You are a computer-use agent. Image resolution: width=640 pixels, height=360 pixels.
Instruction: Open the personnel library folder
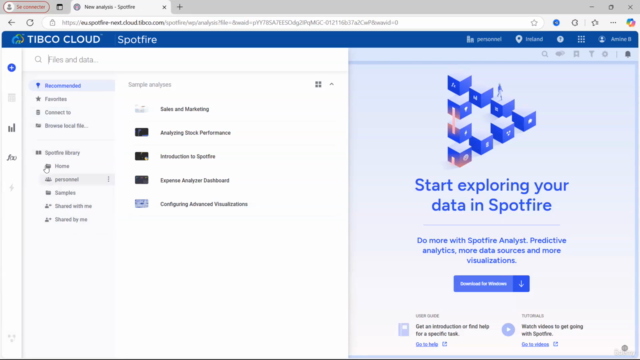(67, 179)
